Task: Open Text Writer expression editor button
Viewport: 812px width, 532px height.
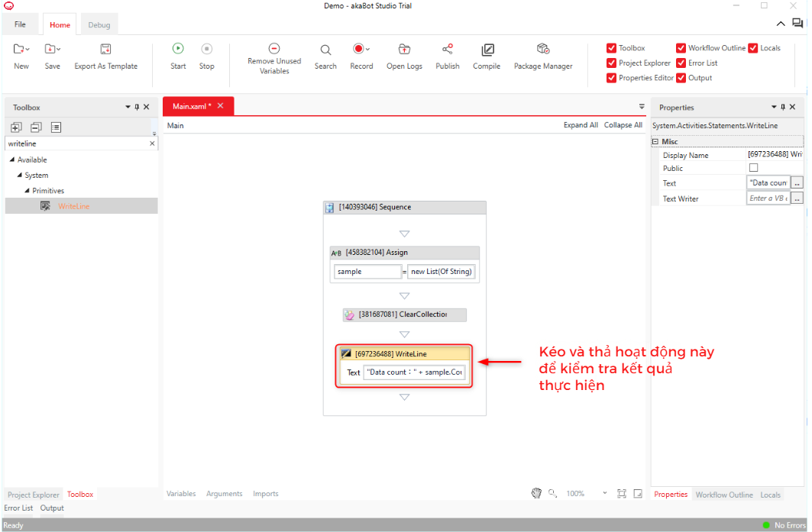Action: [x=797, y=198]
